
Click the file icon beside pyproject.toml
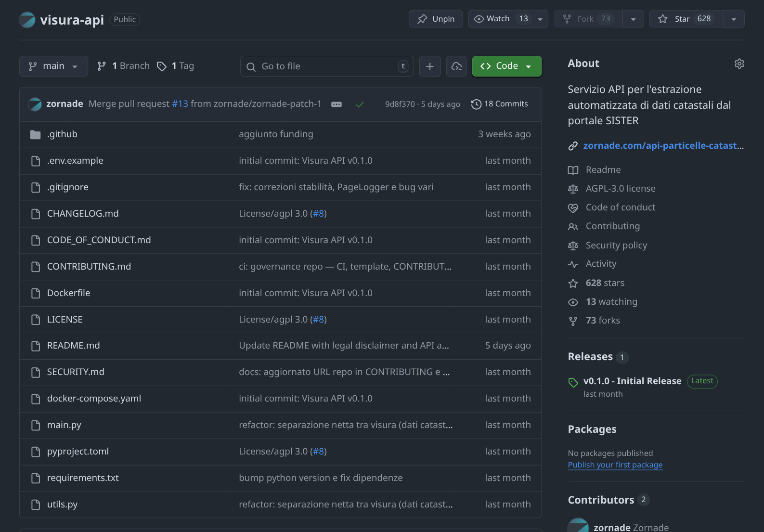[x=35, y=452]
